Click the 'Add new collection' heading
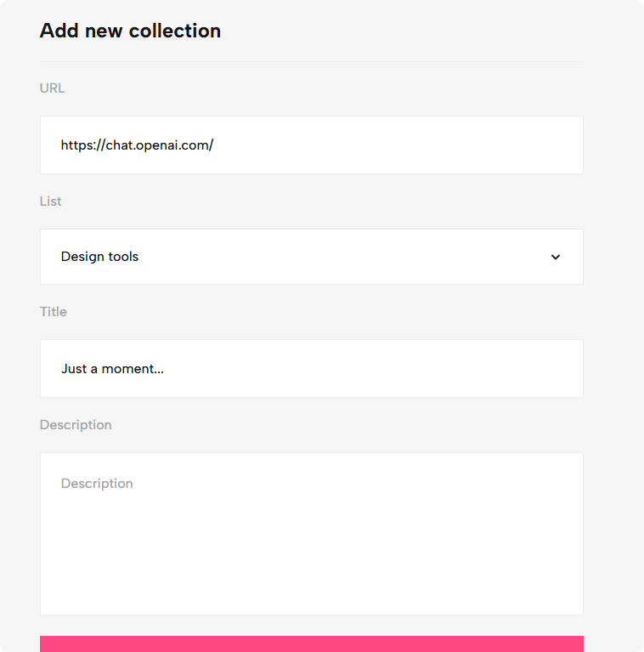Viewport: 644px width, 652px height. click(130, 31)
